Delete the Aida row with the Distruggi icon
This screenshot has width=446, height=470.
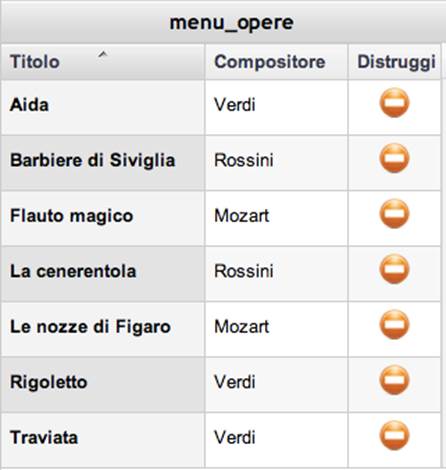[x=394, y=103]
